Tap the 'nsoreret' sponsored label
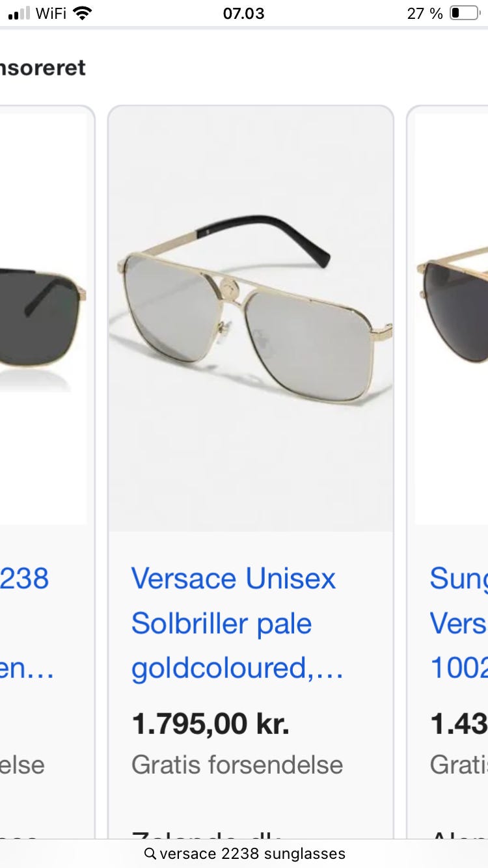The height and width of the screenshot is (868, 488). tap(42, 68)
